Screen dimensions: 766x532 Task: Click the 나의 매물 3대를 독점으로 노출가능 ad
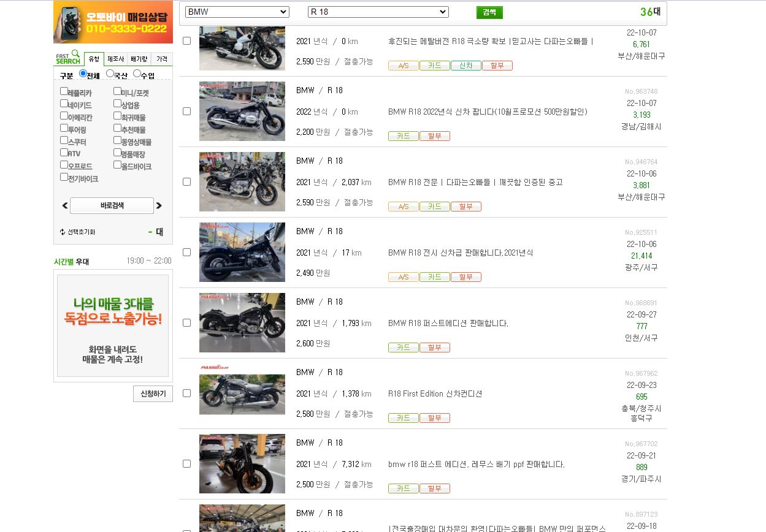(113, 325)
